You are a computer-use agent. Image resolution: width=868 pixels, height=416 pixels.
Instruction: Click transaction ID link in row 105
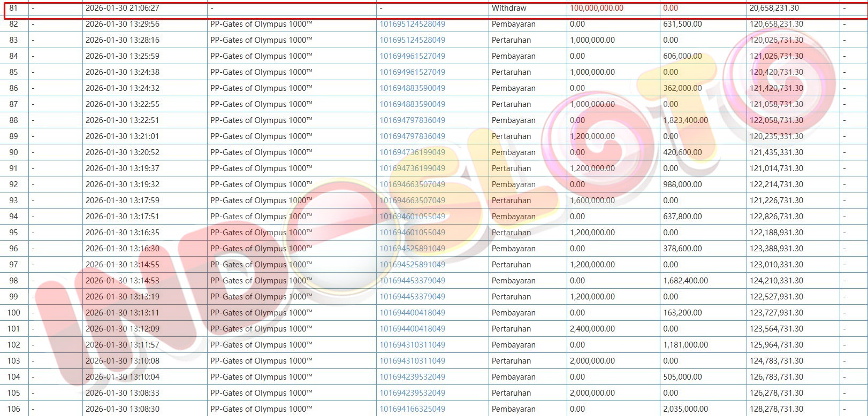pyautogui.click(x=412, y=393)
